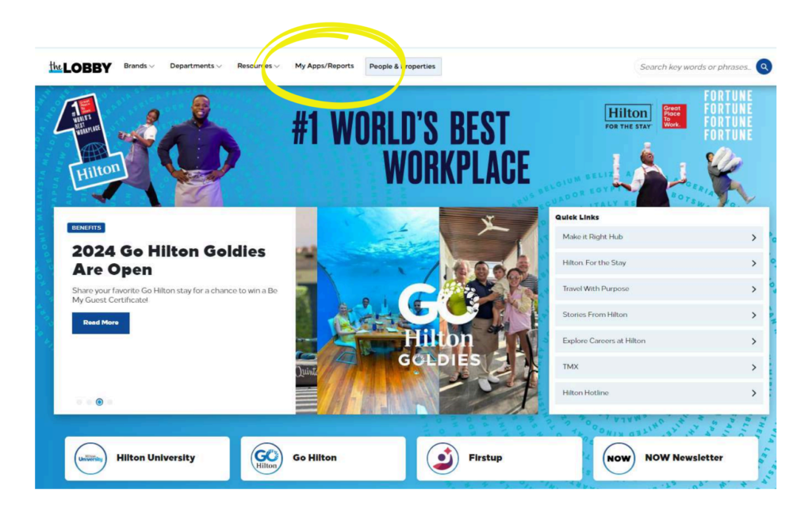Click the stacked FORTUNE logo text
The width and height of the screenshot is (812, 512).
pyautogui.click(x=728, y=116)
